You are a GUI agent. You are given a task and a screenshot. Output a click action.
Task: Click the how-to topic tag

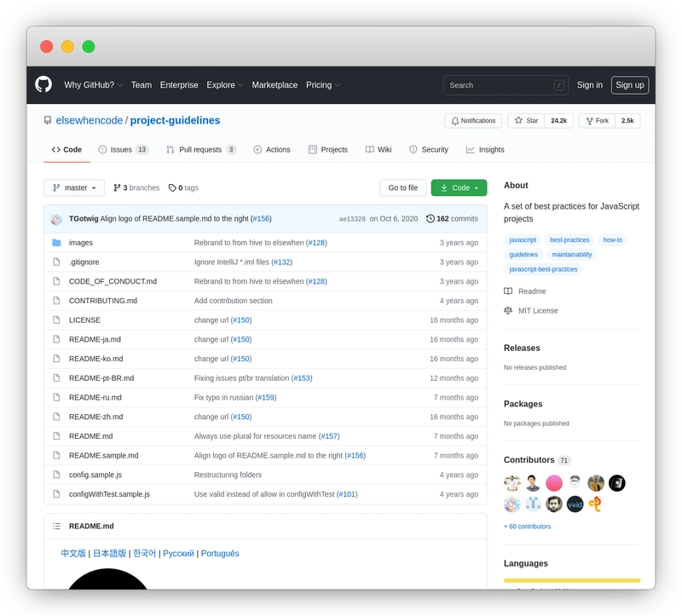613,240
